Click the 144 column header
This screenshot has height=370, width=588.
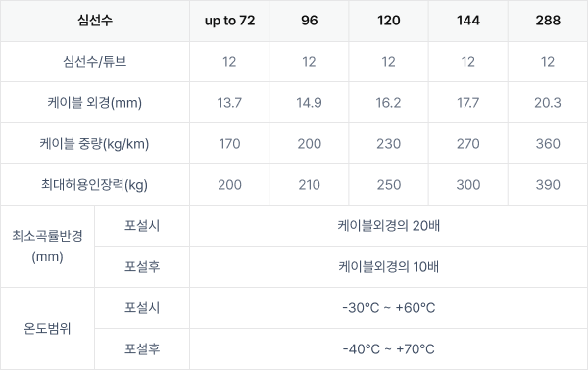[468, 21]
